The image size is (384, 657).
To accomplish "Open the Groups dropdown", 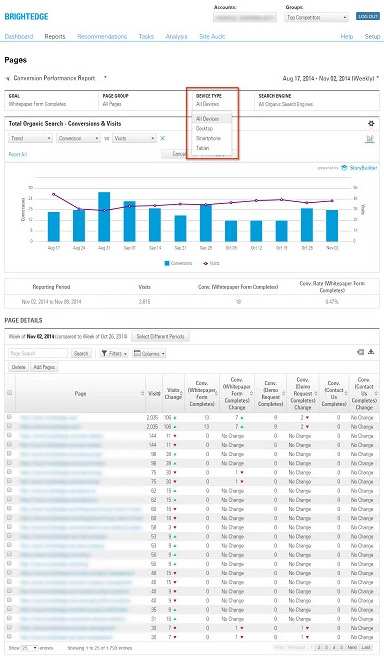I will point(317,18).
